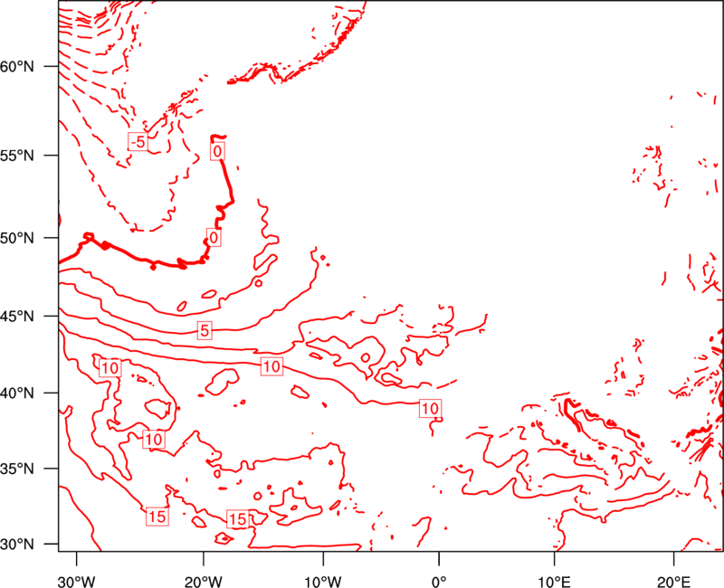
Task: Select the 20°E longitude axis label
Action: (x=673, y=582)
